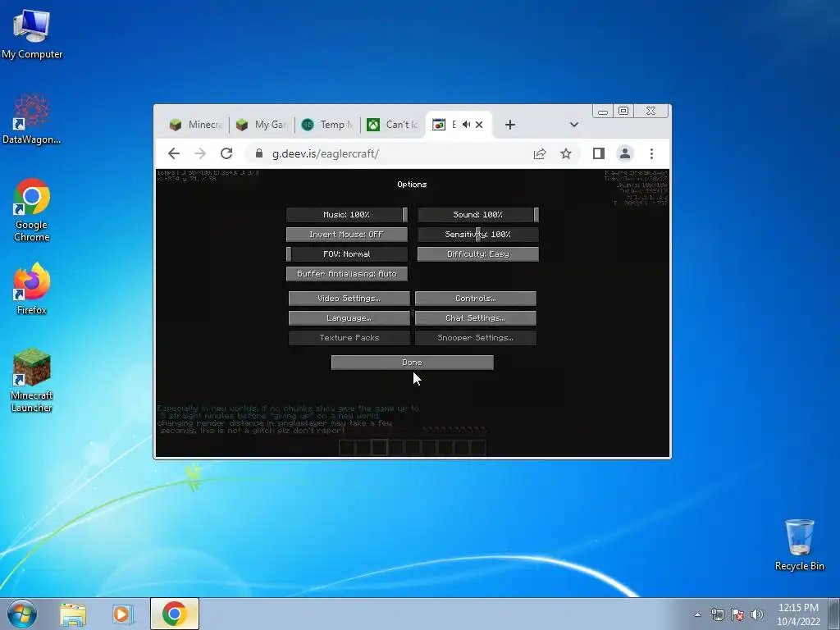This screenshot has width=840, height=630.
Task: Open the Firefox desktop shortcut
Action: coord(32,288)
